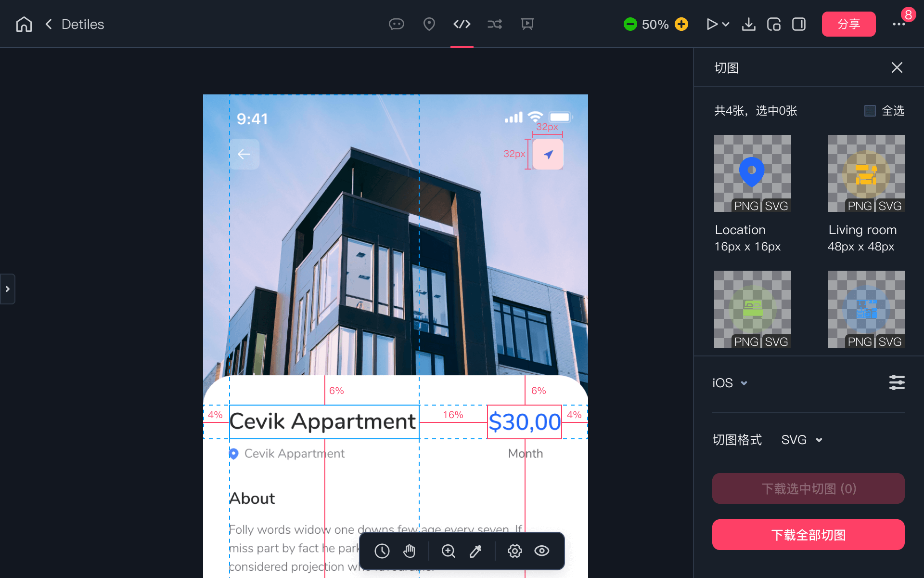Screen dimensions: 924x578
Task: Click the 分享 share button
Action: [x=849, y=24]
